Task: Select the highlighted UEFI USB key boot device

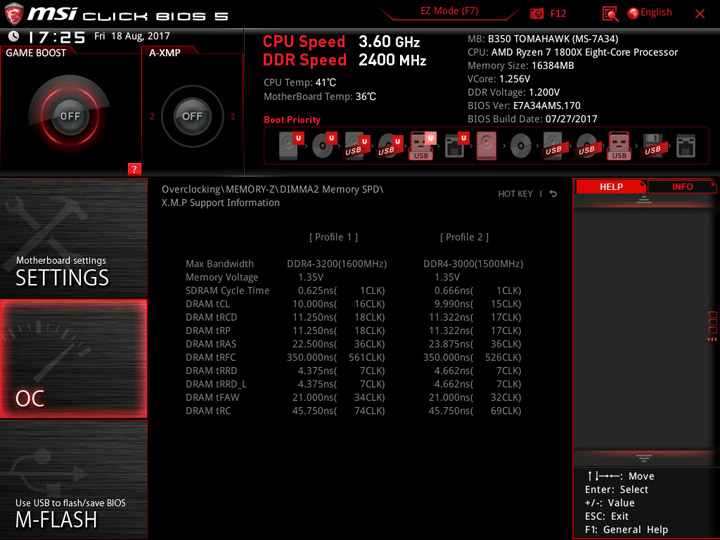Action: 422,146
